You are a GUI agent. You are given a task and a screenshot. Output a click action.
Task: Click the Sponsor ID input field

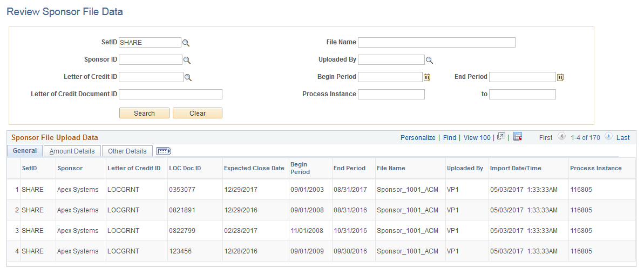point(150,59)
